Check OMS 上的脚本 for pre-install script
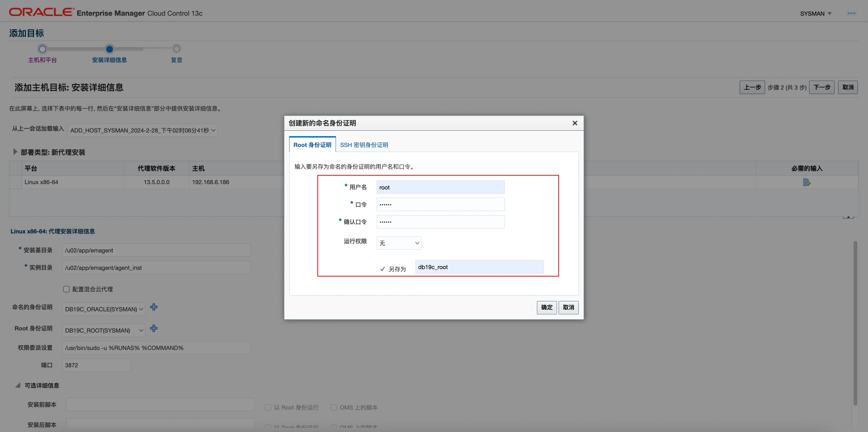The height and width of the screenshot is (432, 868). tap(334, 407)
